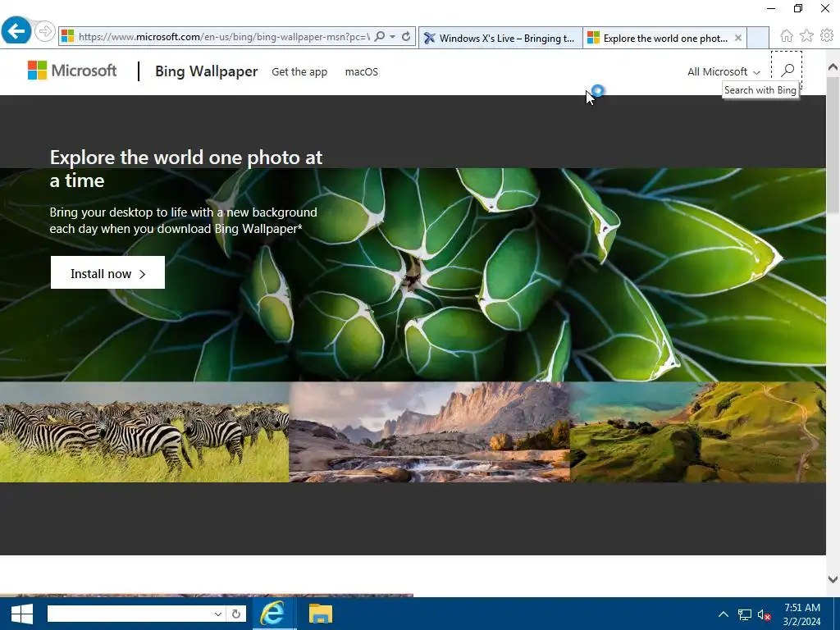The width and height of the screenshot is (840, 630).
Task: Open browser Tools gear icon
Action: [x=827, y=35]
